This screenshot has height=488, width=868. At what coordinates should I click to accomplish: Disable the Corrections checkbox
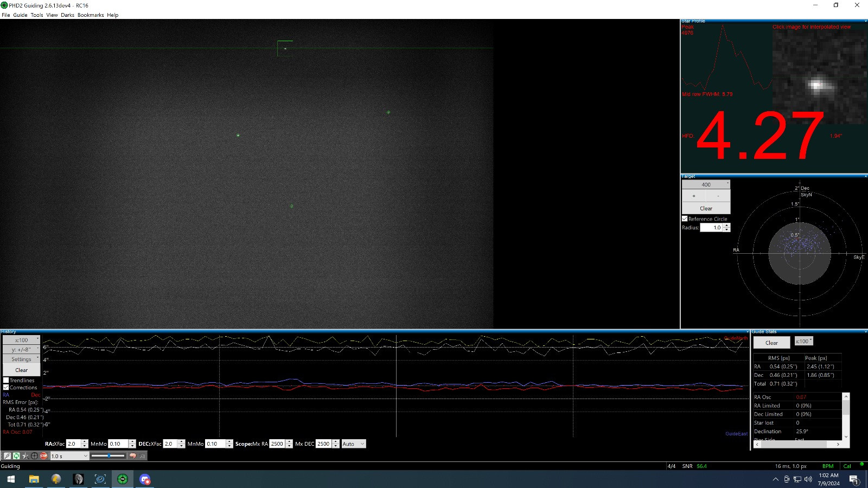[x=6, y=387]
